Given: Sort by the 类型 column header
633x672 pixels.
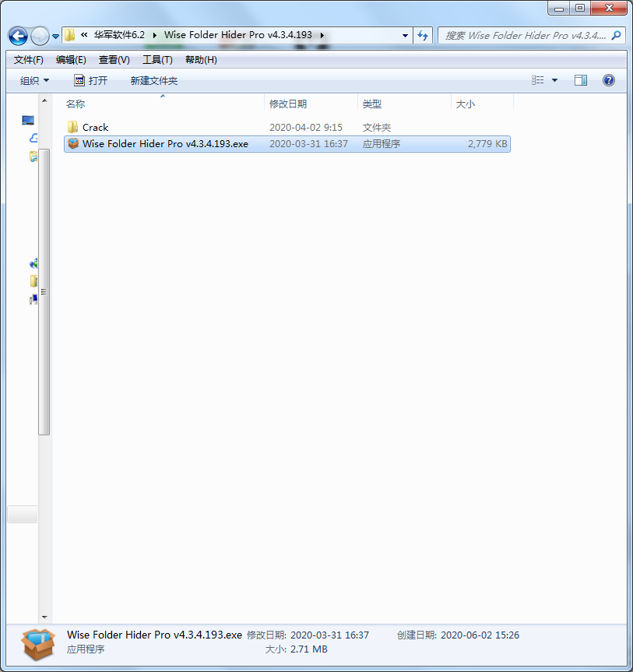Looking at the screenshot, I should (x=405, y=104).
